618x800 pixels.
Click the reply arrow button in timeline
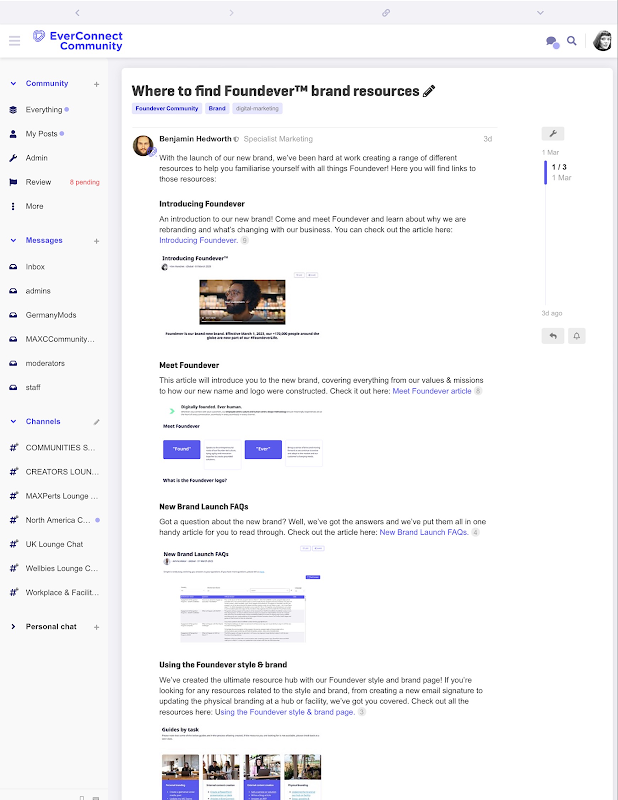553,336
